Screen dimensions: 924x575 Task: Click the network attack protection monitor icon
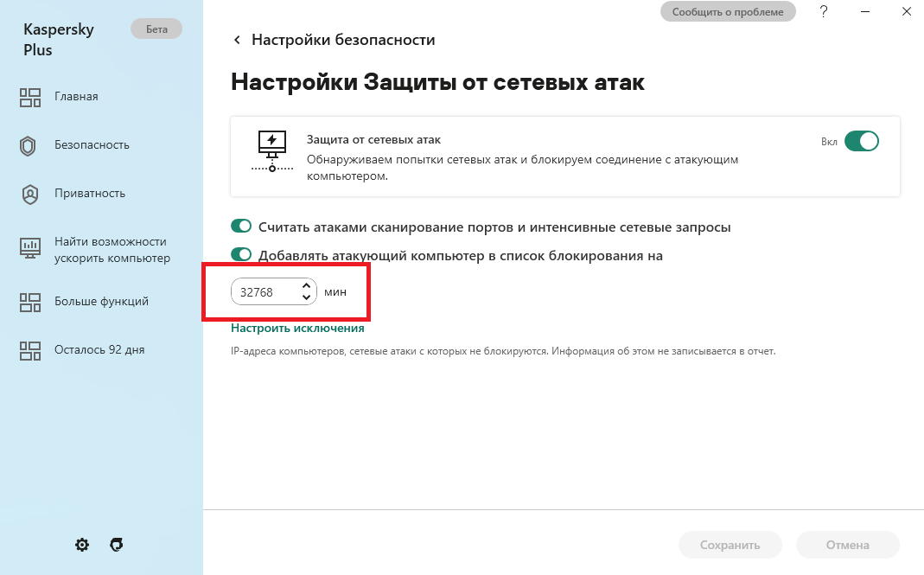[x=271, y=151]
